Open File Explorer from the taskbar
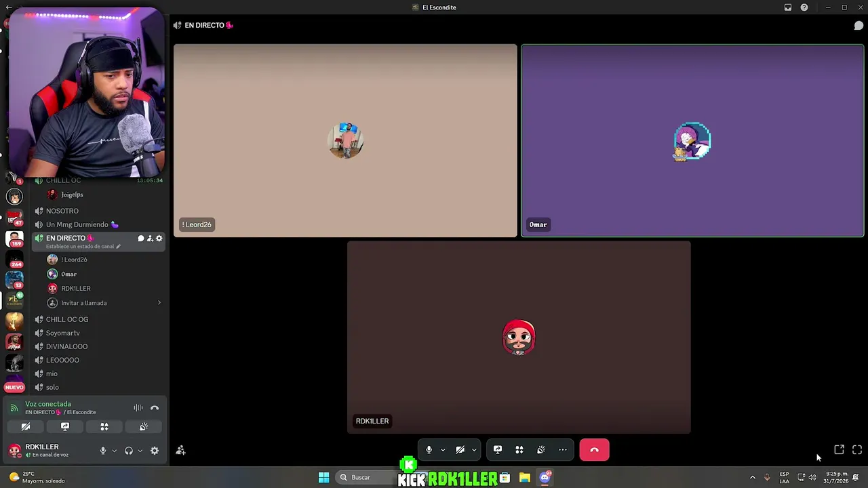The width and height of the screenshot is (868, 488). point(525,478)
